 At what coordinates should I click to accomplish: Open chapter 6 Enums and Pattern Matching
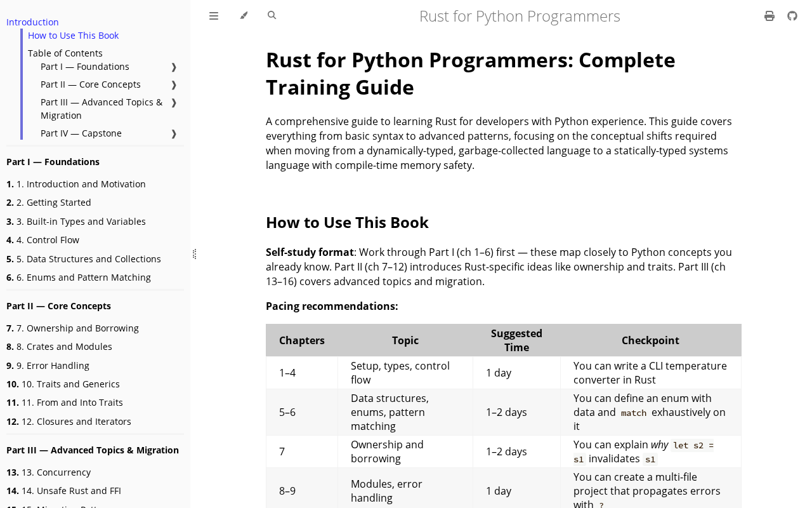(79, 277)
